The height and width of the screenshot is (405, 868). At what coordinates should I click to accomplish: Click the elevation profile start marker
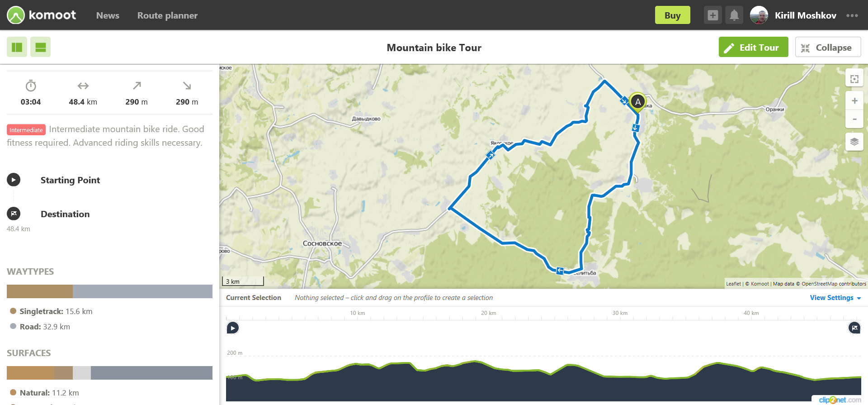point(232,328)
